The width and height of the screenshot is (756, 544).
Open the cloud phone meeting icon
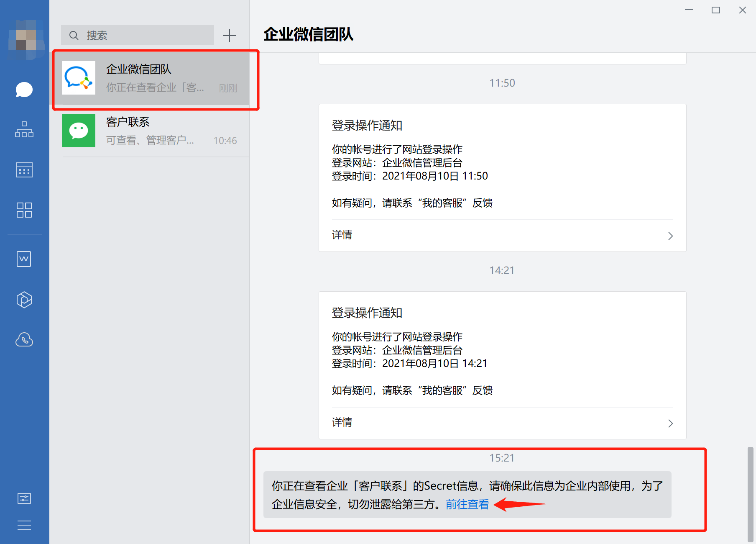click(x=24, y=339)
